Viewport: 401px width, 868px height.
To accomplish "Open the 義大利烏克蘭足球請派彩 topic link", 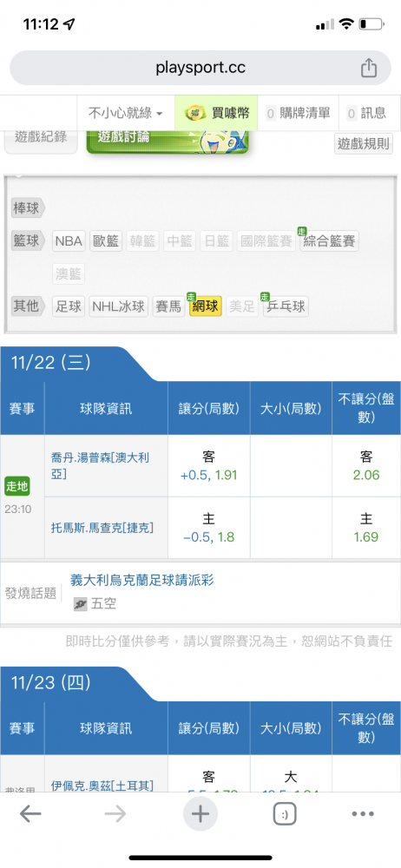I will (141, 580).
